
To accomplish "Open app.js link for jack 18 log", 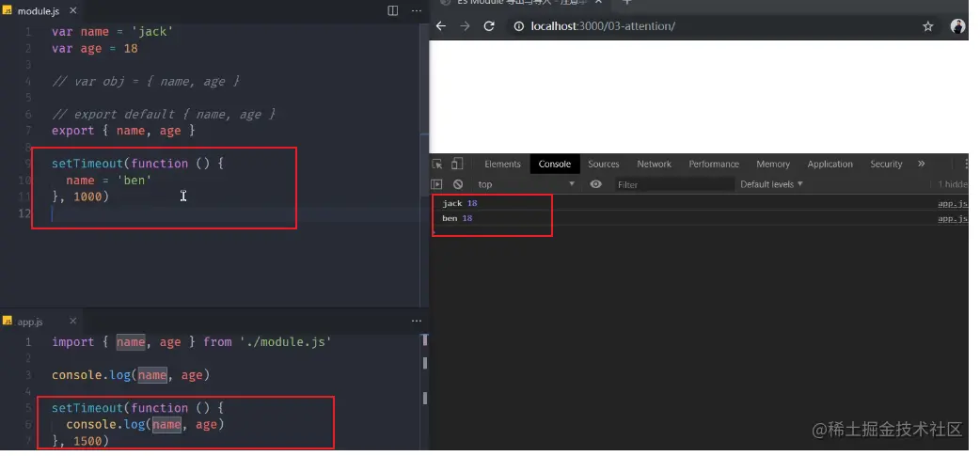I will (x=953, y=204).
